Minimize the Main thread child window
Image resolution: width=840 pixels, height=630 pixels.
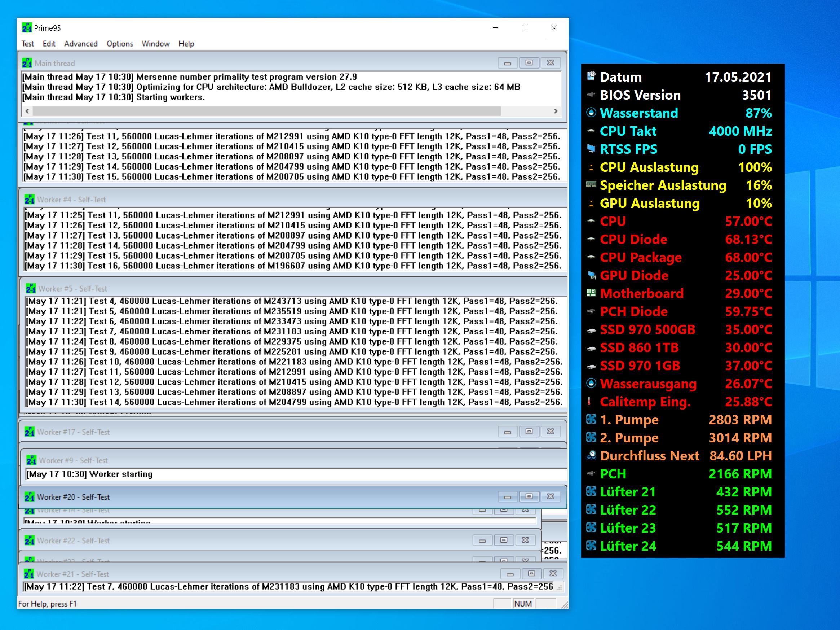coord(508,63)
